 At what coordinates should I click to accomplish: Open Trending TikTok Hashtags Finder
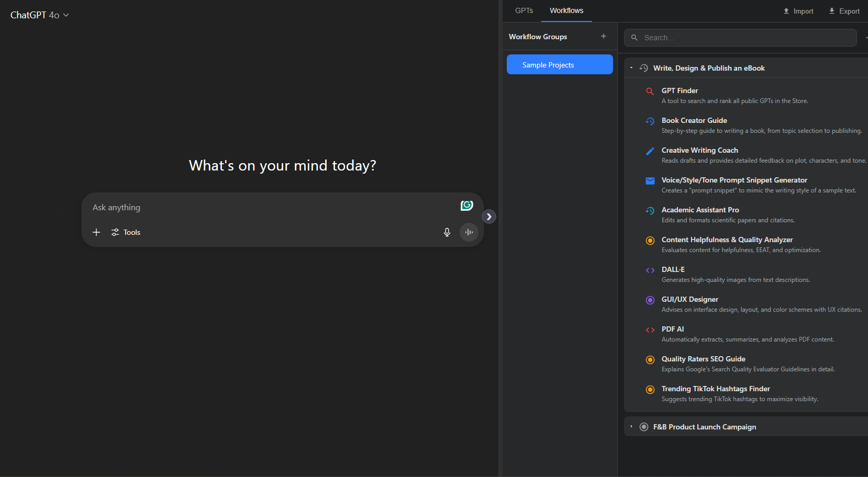pos(716,389)
